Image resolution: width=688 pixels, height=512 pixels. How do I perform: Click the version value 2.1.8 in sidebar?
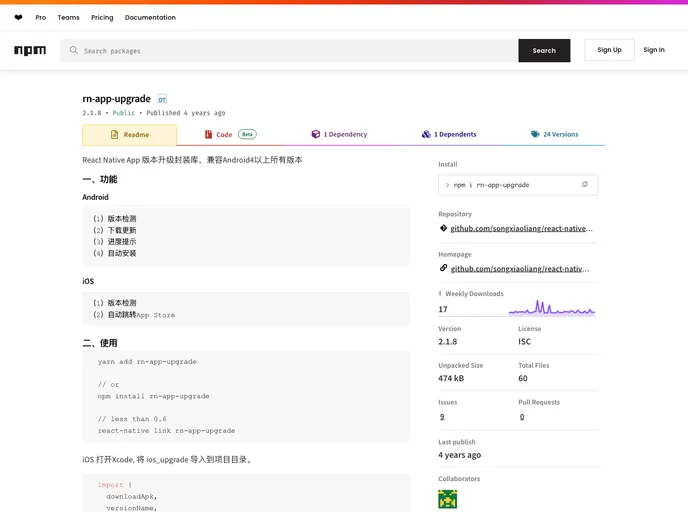coord(448,341)
